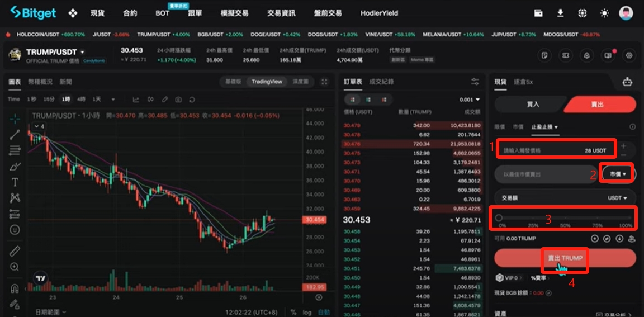Take a chart snapshot with camera icon

(x=178, y=100)
